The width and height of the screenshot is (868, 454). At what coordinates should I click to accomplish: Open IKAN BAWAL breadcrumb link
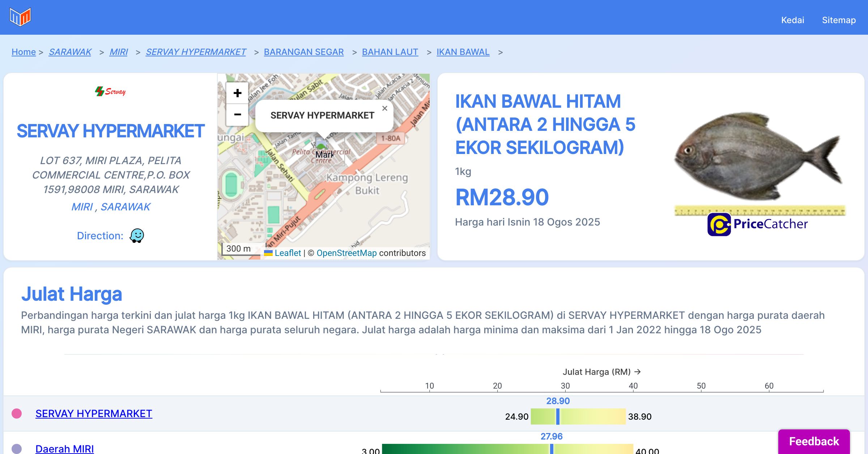(463, 52)
